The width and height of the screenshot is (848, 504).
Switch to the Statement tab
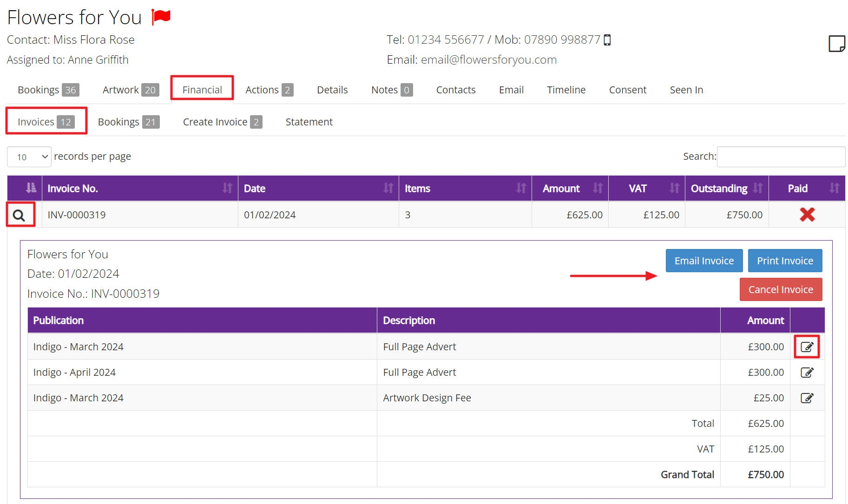coord(309,122)
